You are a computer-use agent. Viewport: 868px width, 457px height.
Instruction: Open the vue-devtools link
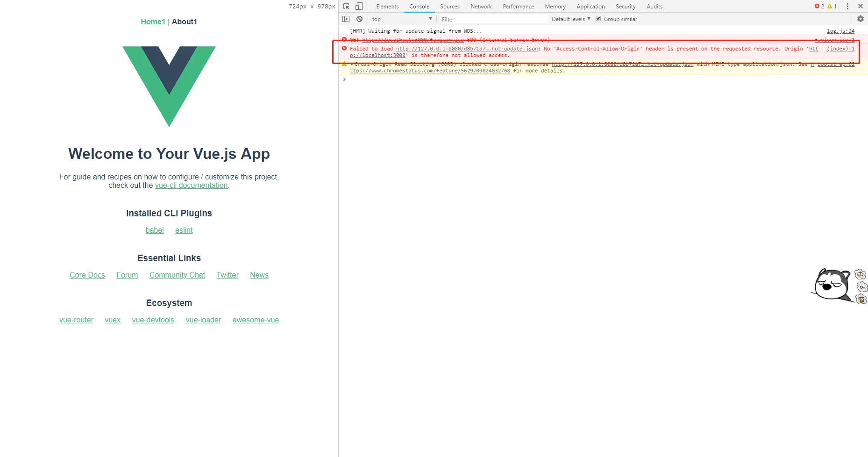click(153, 320)
